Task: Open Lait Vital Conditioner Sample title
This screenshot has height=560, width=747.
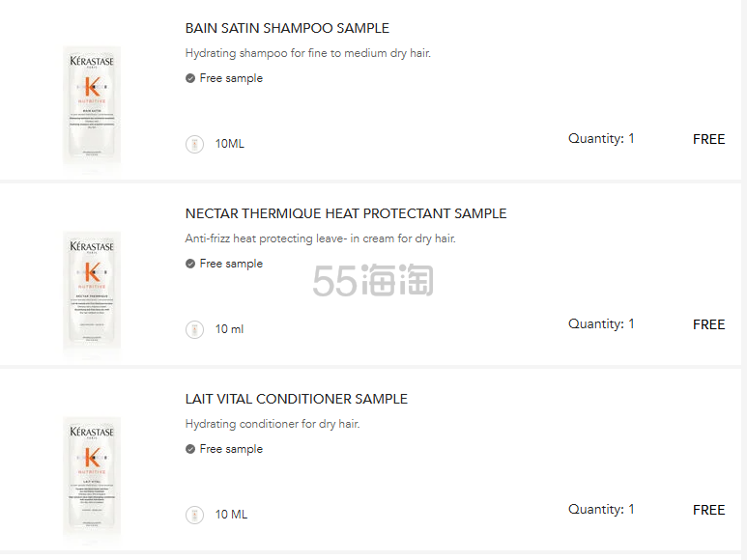Action: [x=296, y=399]
